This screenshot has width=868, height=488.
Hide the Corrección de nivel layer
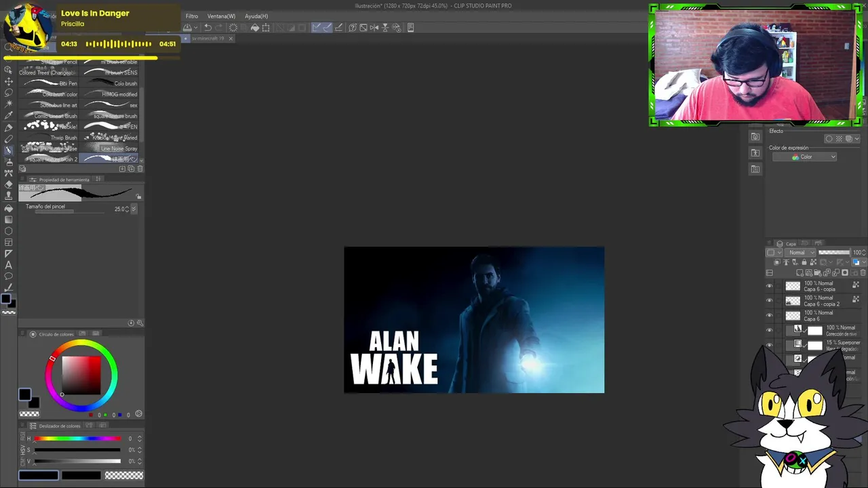[x=769, y=330]
